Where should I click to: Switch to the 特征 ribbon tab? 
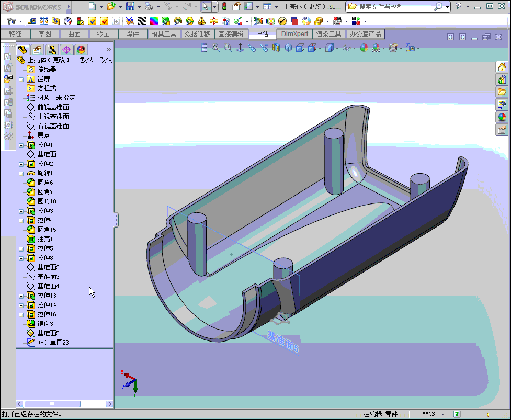click(15, 34)
